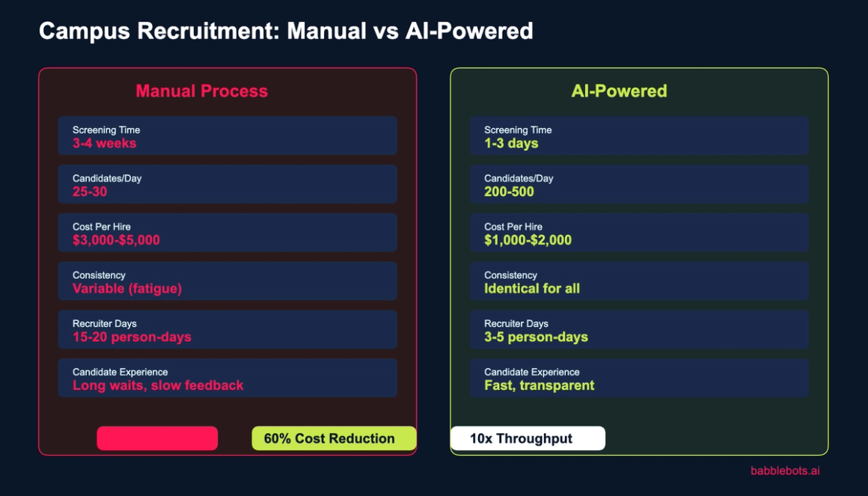Click the '3-4 weeks' screening time value
This screenshot has width=868, height=496.
click(x=104, y=144)
